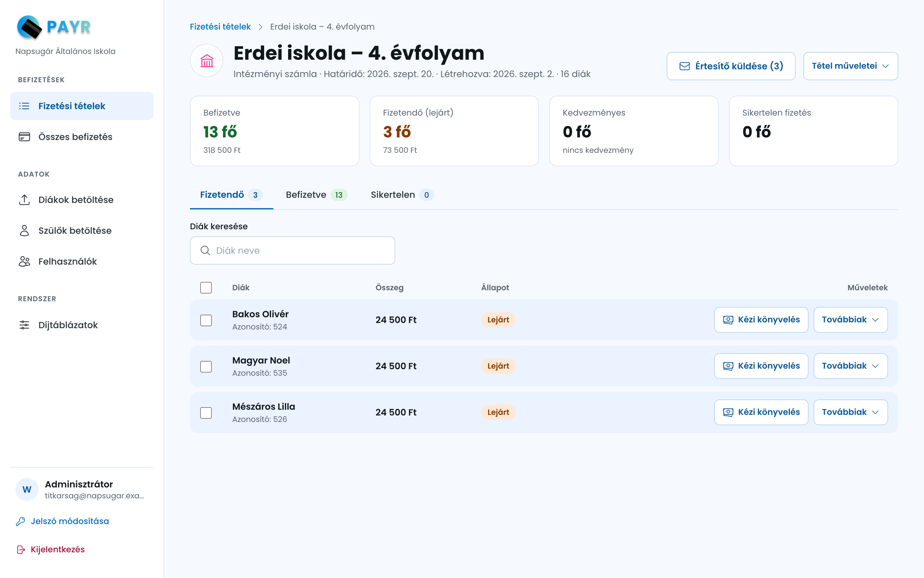Expand Továbbiak for Mészáros Lilla
Screen dimensions: 924x578
(x=850, y=413)
